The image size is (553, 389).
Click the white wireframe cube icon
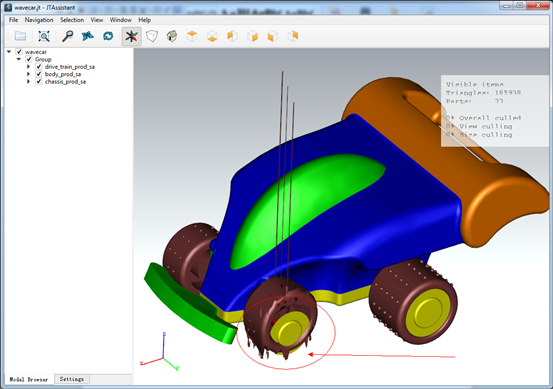(152, 36)
